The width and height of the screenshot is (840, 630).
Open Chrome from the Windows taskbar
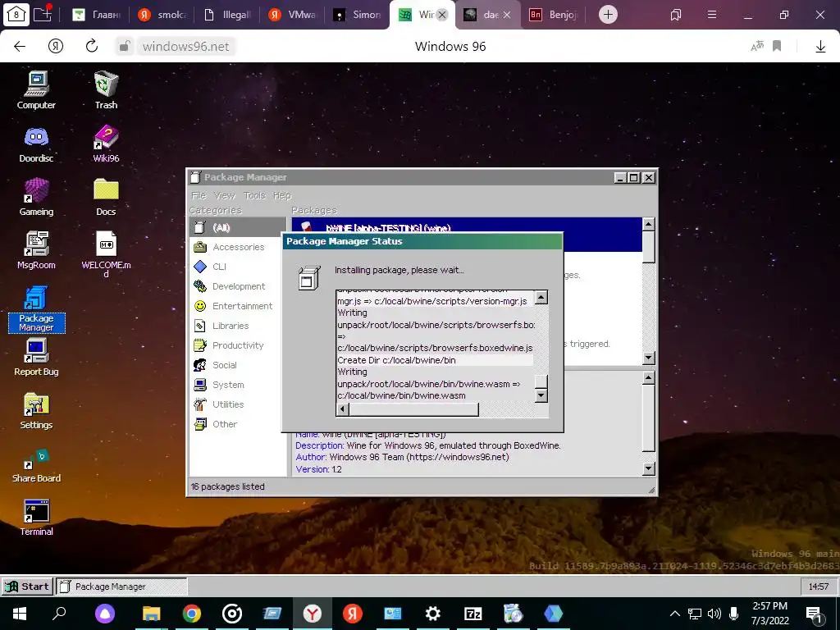pos(191,614)
